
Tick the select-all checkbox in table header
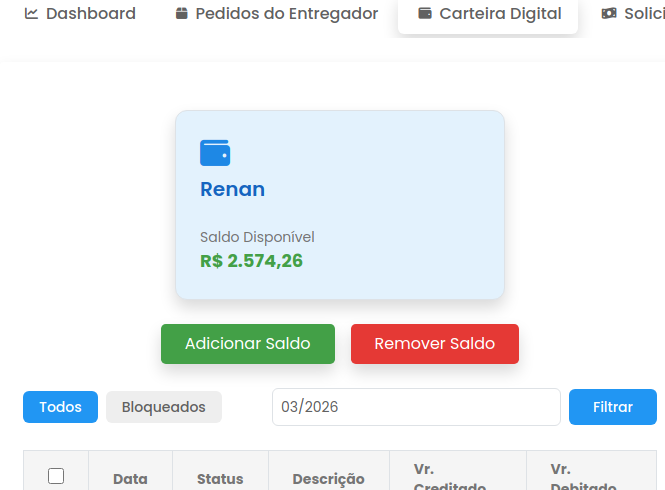click(56, 476)
